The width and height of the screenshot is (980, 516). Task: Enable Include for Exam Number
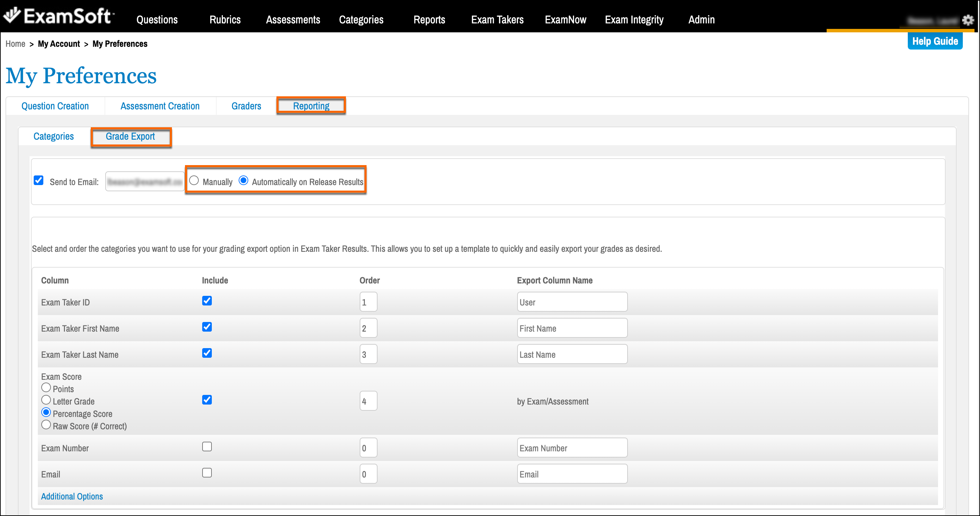click(x=207, y=447)
